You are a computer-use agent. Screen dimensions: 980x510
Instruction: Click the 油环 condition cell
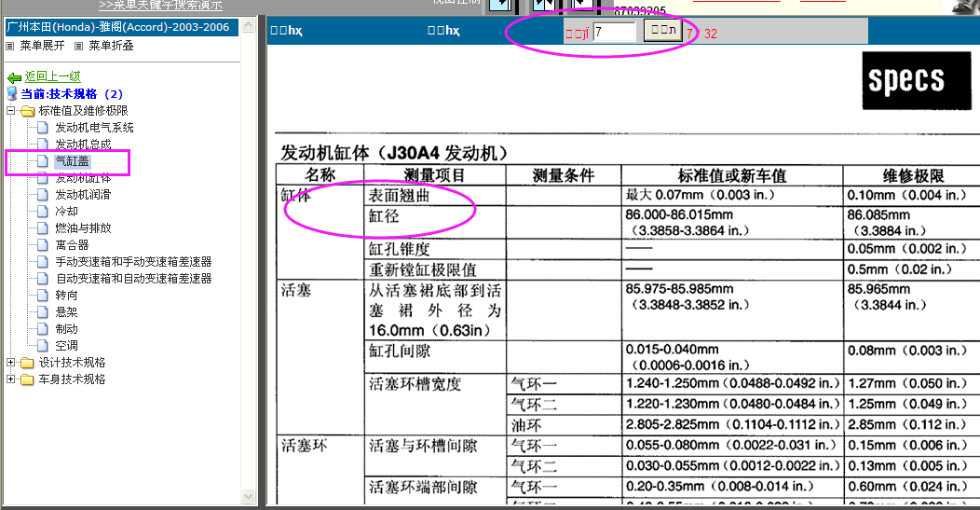pyautogui.click(x=563, y=425)
